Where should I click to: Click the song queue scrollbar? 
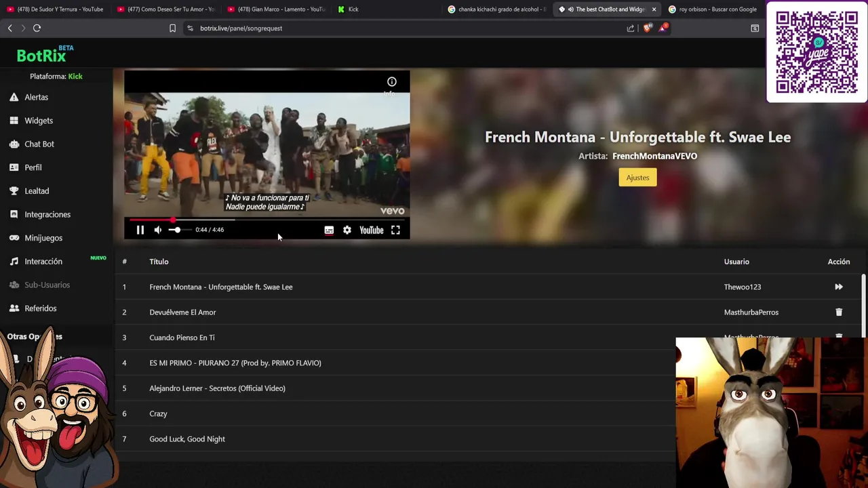pyautogui.click(x=863, y=305)
